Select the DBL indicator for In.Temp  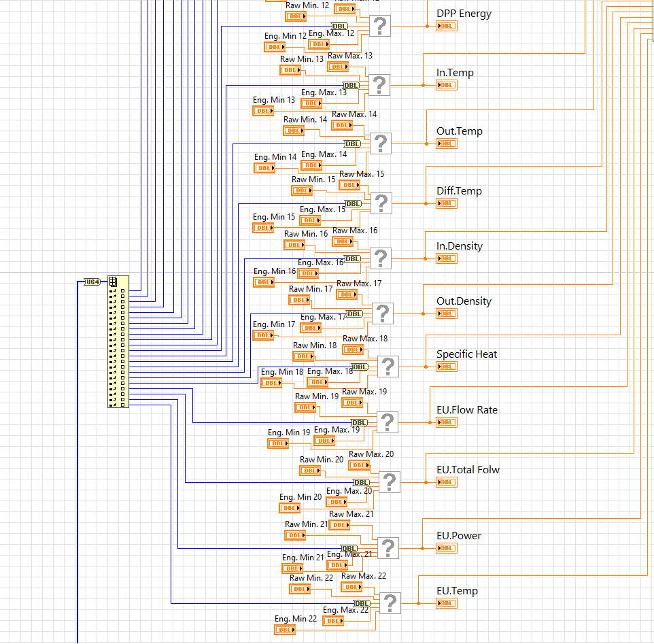pyautogui.click(x=446, y=85)
